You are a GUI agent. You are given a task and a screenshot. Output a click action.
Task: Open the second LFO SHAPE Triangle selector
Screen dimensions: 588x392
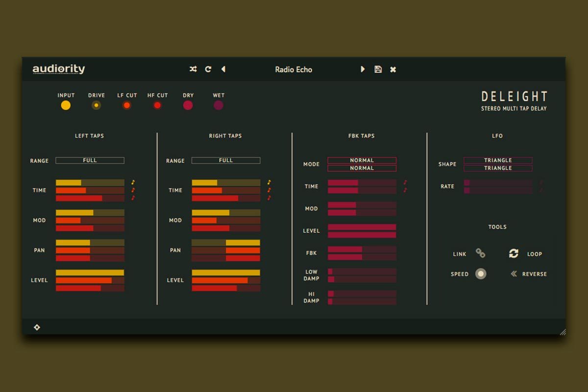(x=498, y=168)
